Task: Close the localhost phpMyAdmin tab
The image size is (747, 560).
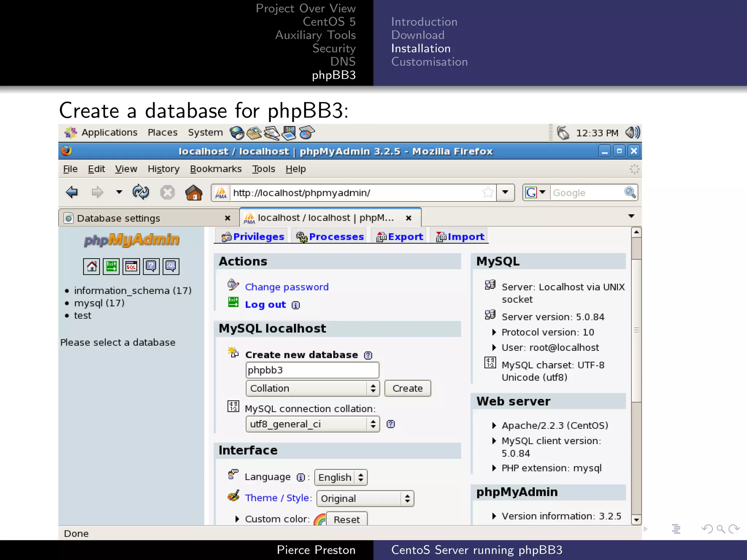Action: coord(409,218)
